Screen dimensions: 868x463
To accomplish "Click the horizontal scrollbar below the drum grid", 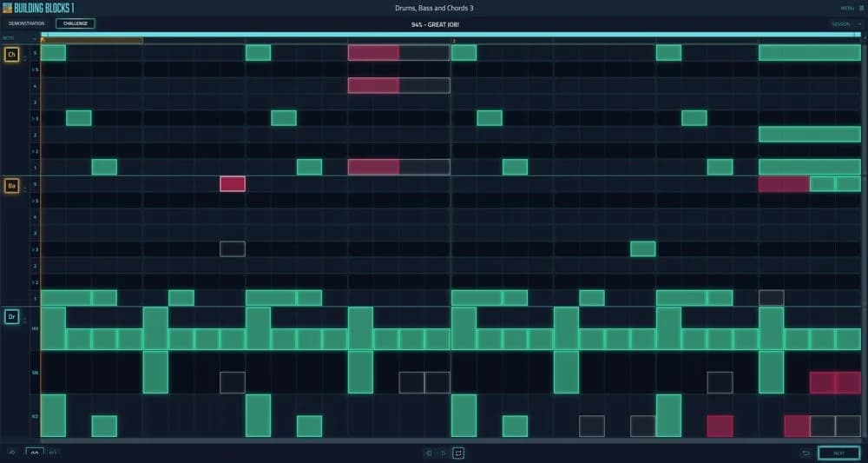I will (450, 440).
